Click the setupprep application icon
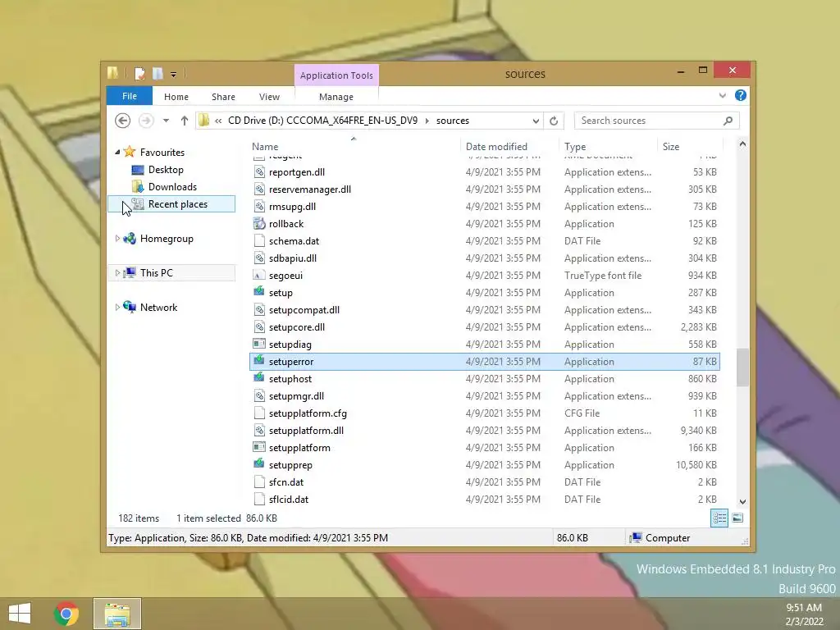The width and height of the screenshot is (840, 630). [x=259, y=464]
